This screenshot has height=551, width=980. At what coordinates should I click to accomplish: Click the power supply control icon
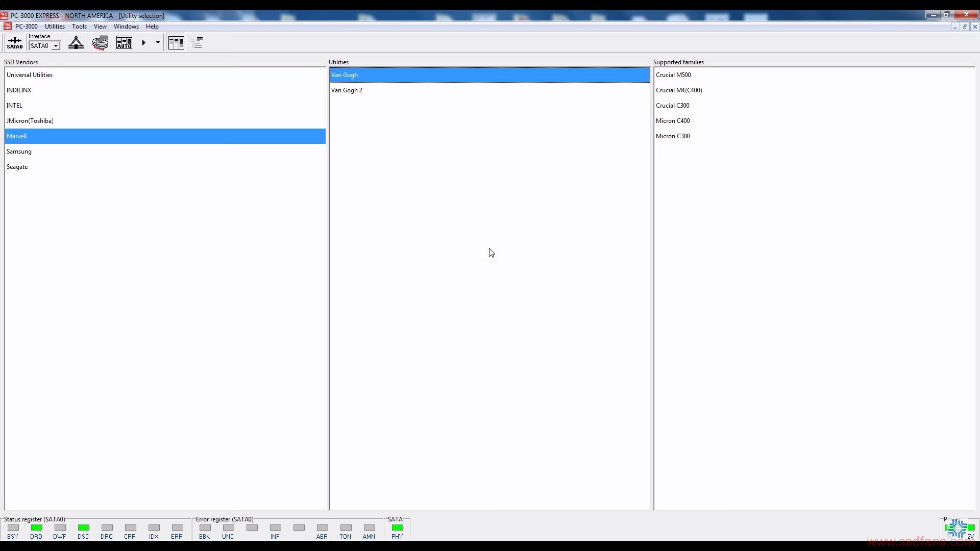click(x=76, y=43)
